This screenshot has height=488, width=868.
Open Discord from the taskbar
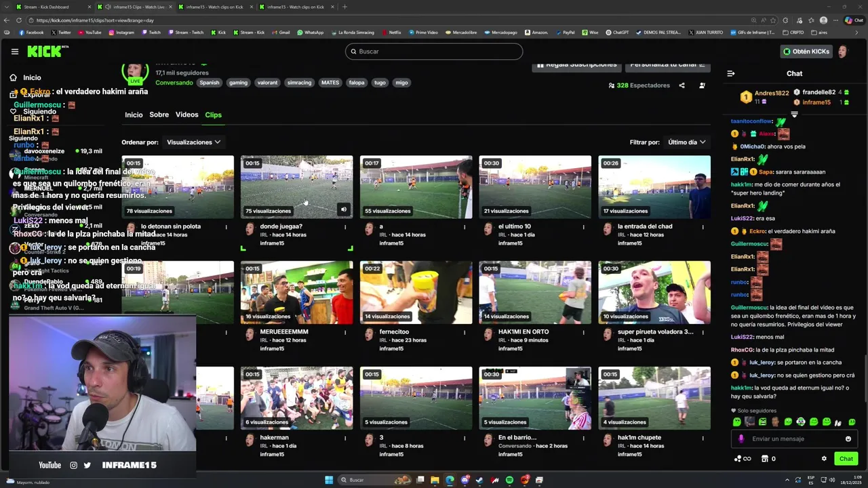click(465, 480)
